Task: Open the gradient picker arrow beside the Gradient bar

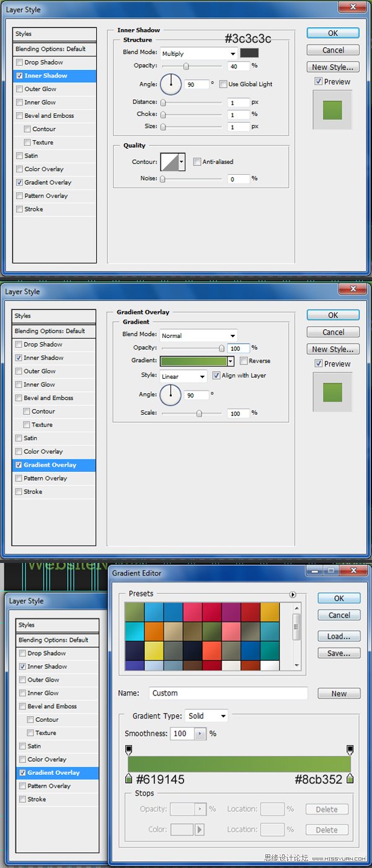Action: 230,361
